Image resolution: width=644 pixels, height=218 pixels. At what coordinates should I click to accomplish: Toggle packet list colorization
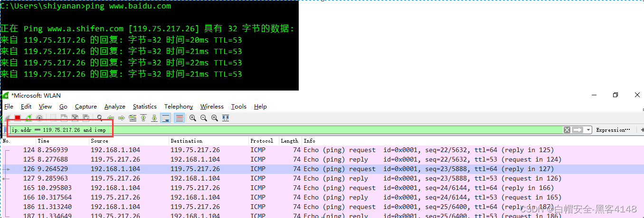tap(180, 118)
